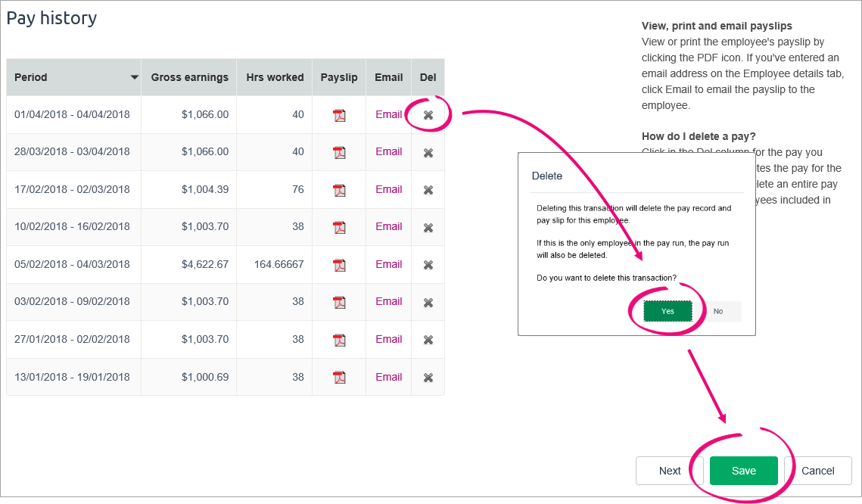Click the Gross earnings column header

click(189, 77)
